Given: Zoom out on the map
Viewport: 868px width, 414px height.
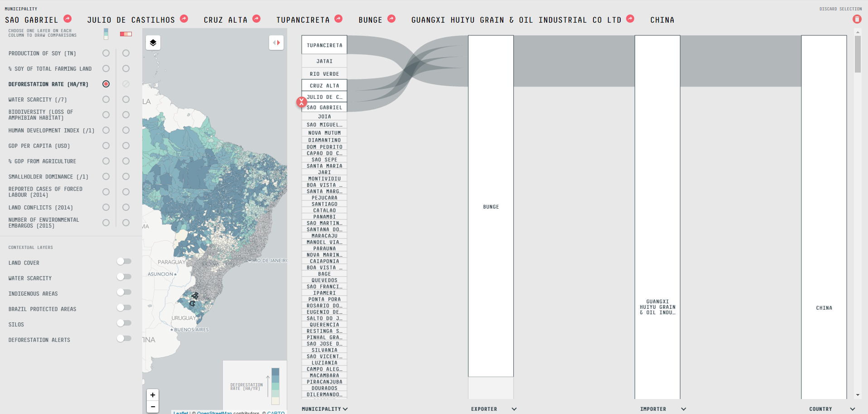Looking at the screenshot, I should click(x=153, y=407).
